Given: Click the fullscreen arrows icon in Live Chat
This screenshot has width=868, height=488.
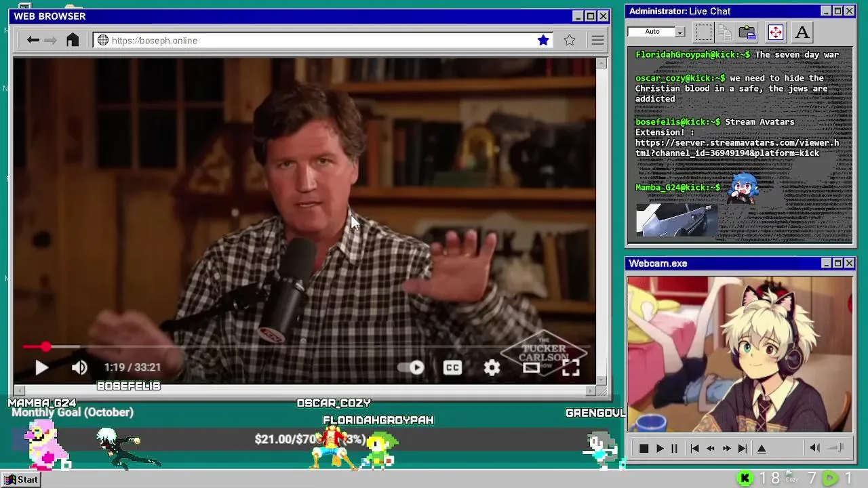Looking at the screenshot, I should point(775,32).
